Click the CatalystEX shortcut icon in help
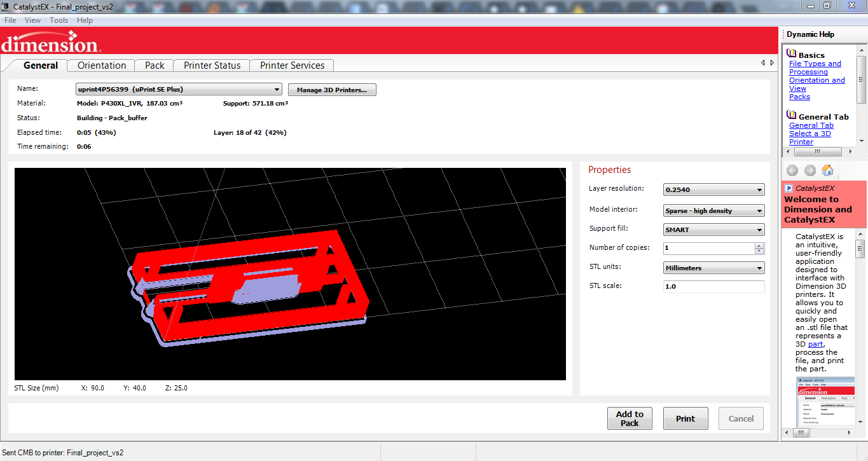868x461 pixels. [789, 188]
